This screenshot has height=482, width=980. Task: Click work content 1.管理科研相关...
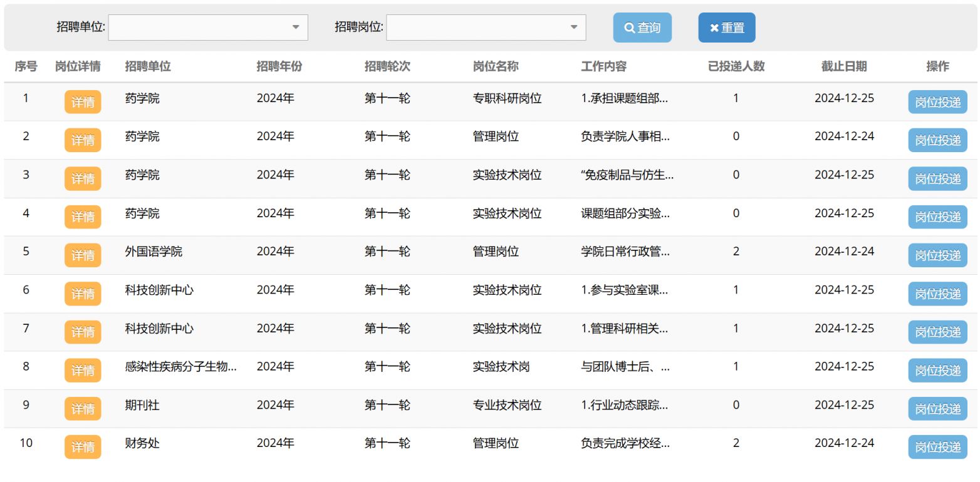tap(624, 329)
